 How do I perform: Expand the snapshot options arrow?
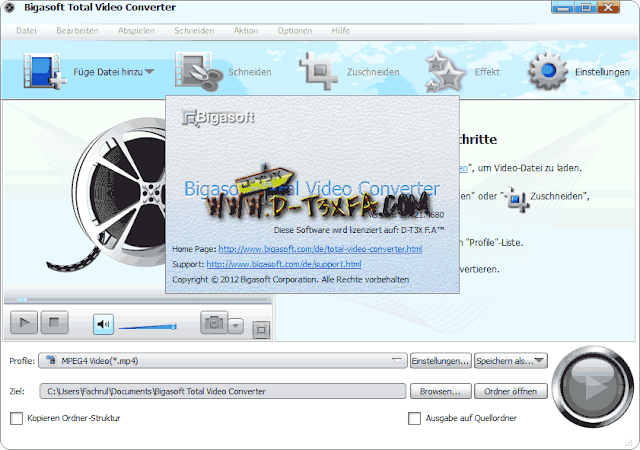click(236, 326)
